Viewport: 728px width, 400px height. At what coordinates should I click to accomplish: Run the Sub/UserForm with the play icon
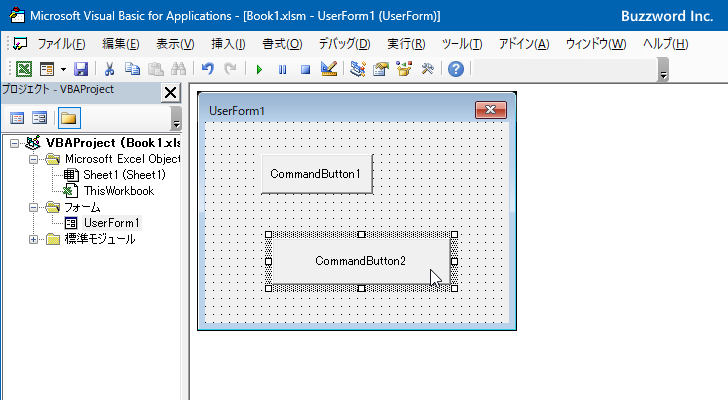(259, 70)
